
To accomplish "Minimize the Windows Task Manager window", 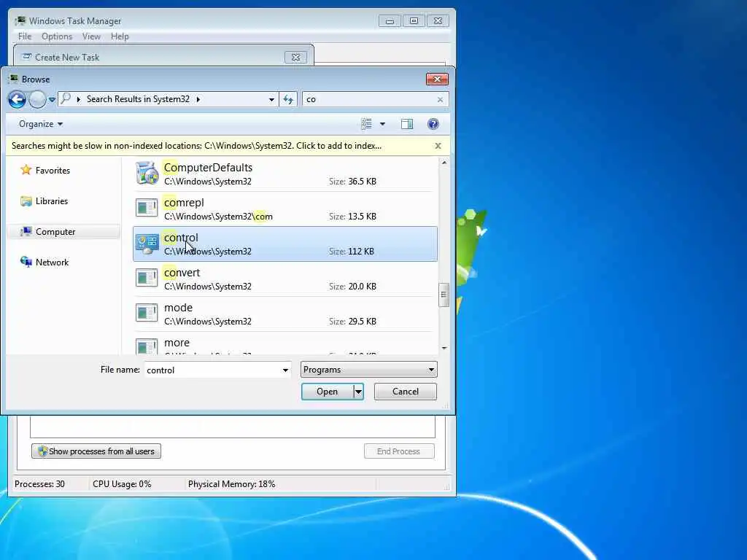I will pyautogui.click(x=390, y=21).
